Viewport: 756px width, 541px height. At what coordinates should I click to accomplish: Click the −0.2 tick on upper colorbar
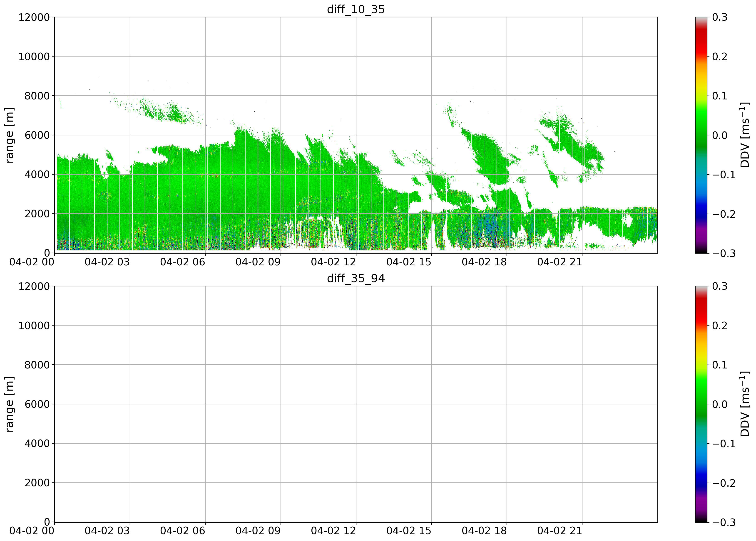(724, 214)
